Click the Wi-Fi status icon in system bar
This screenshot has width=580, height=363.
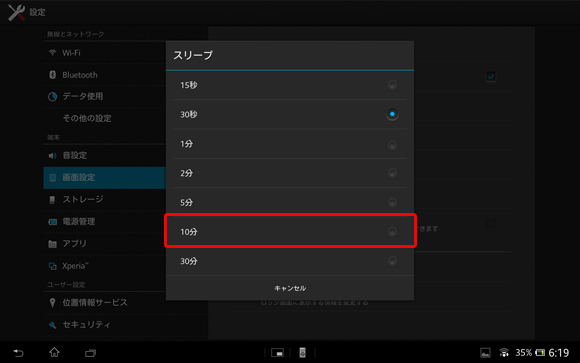pyautogui.click(x=504, y=353)
